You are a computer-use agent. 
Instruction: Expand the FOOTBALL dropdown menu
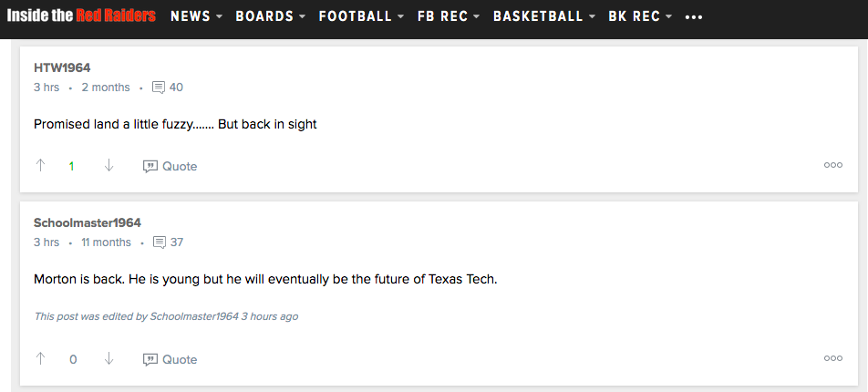pyautogui.click(x=361, y=16)
